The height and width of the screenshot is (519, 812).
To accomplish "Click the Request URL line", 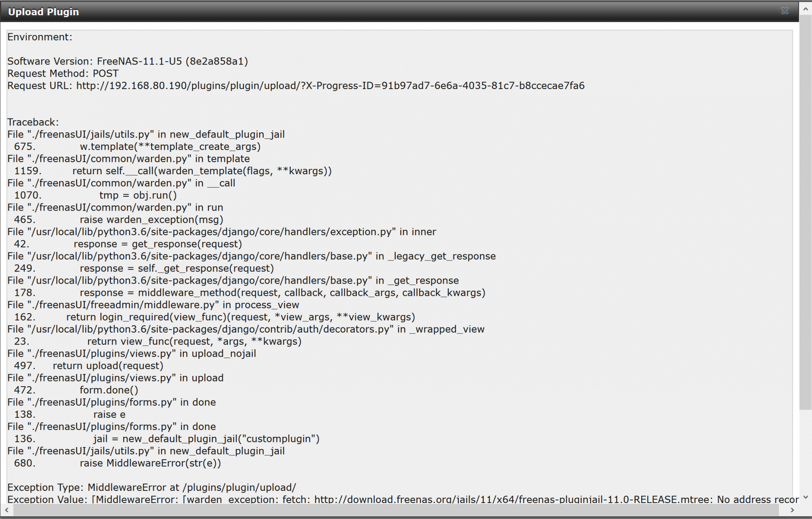I will [296, 86].
